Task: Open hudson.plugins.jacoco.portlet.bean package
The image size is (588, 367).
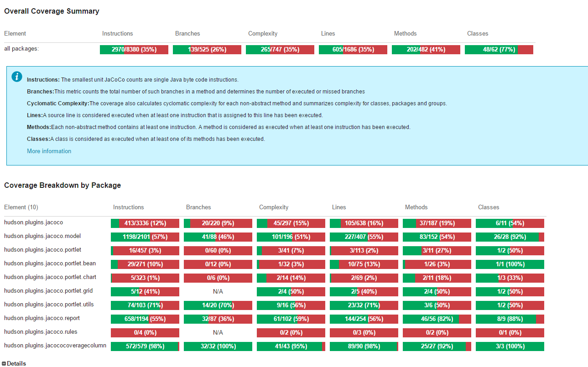Action: 50,264
